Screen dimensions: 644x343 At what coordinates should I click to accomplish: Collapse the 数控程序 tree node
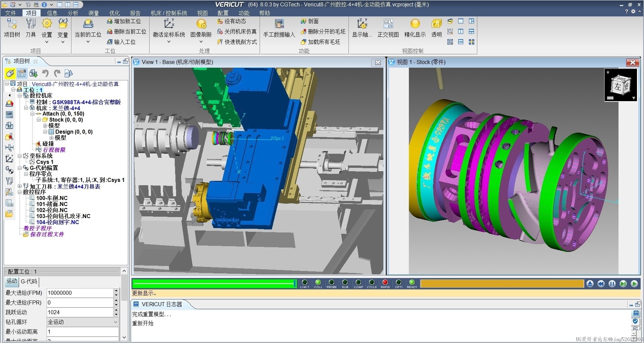tap(19, 192)
